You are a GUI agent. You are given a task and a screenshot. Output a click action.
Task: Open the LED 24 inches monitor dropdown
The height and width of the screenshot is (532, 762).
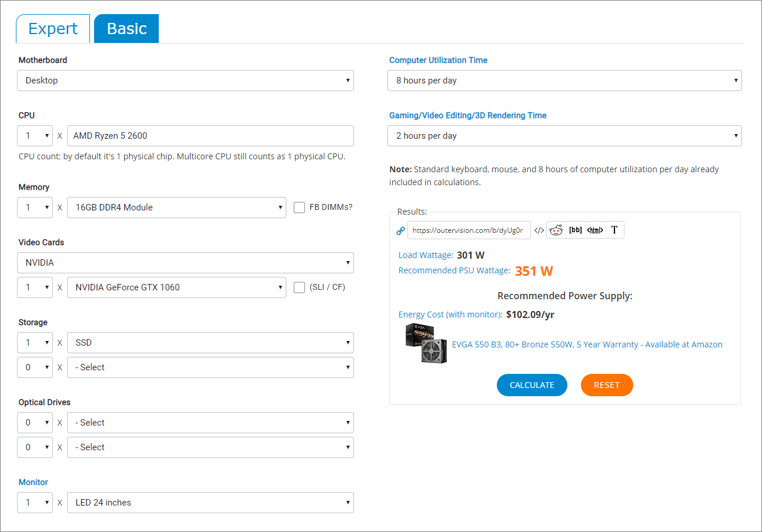(x=210, y=503)
